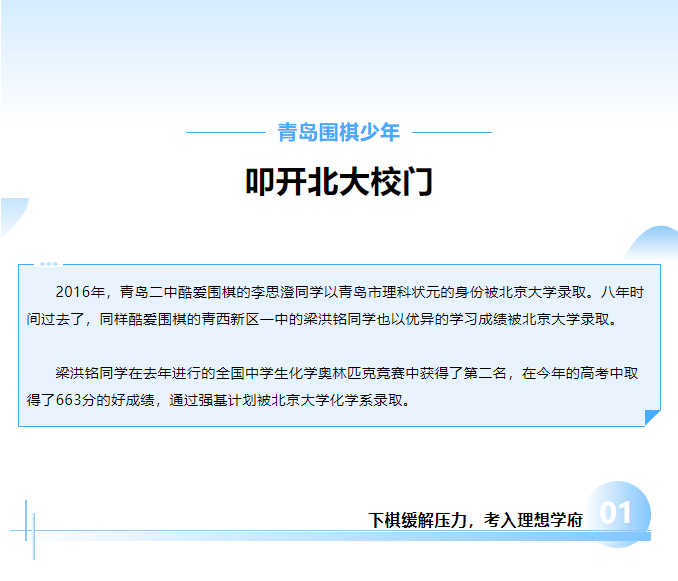Click the line starting '间过去了，同样酷爱围棋'
The height and width of the screenshot is (581, 678).
(x=322, y=319)
